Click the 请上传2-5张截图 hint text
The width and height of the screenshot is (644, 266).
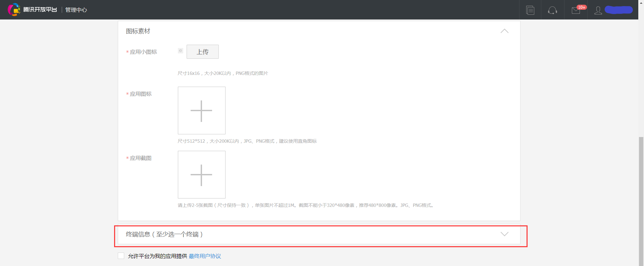point(306,205)
